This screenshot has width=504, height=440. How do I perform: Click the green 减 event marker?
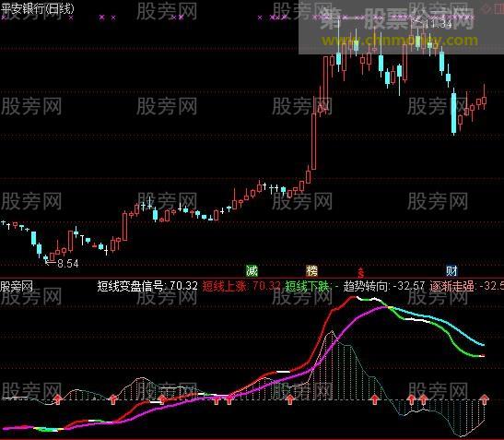pyautogui.click(x=252, y=271)
